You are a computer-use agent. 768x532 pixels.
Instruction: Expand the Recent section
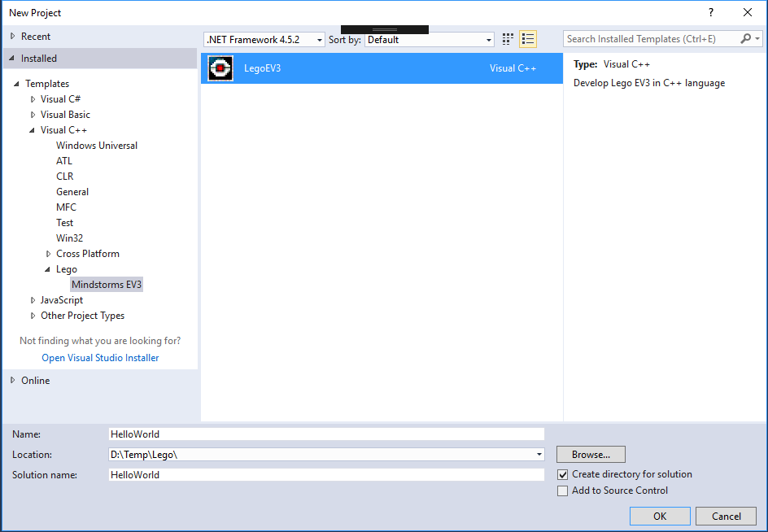point(13,37)
